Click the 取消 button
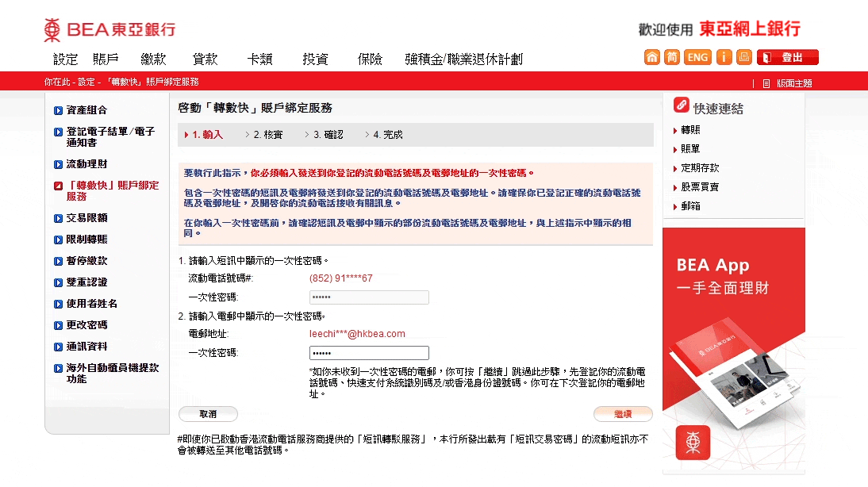Screen dimensions: 868x487 coord(208,414)
